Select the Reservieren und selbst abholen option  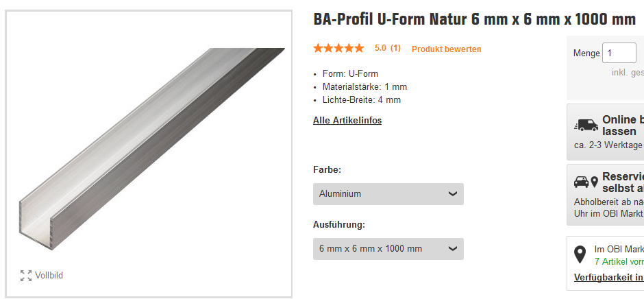click(x=623, y=182)
